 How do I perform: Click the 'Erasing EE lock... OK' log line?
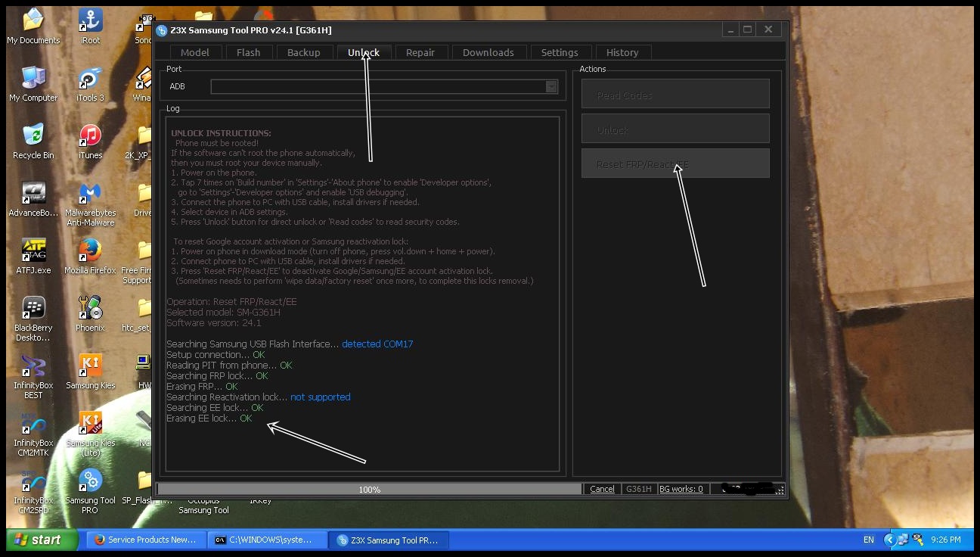click(x=209, y=418)
